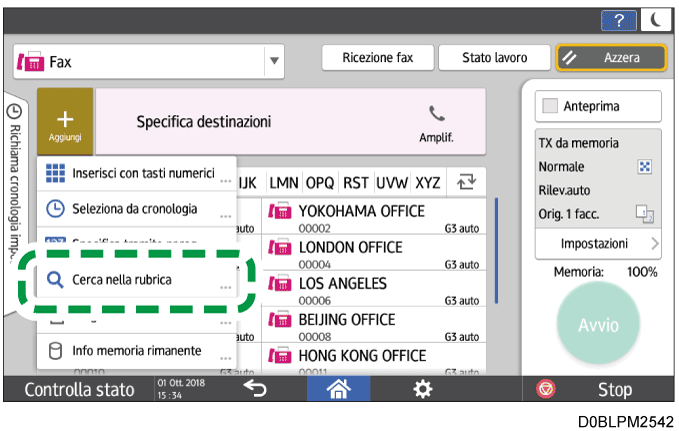Image resolution: width=679 pixels, height=431 pixels.
Task: Expand the Impostazioni settings panel
Action: (x=597, y=244)
